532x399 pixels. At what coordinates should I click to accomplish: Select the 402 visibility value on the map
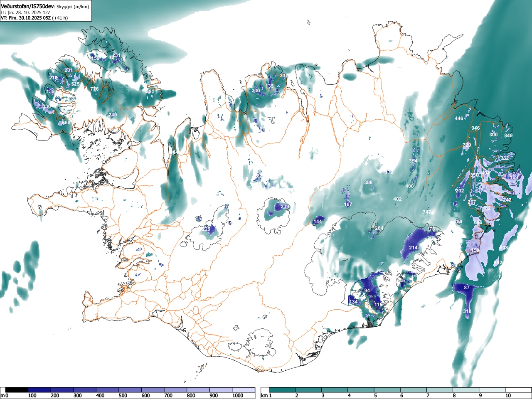pyautogui.click(x=397, y=199)
